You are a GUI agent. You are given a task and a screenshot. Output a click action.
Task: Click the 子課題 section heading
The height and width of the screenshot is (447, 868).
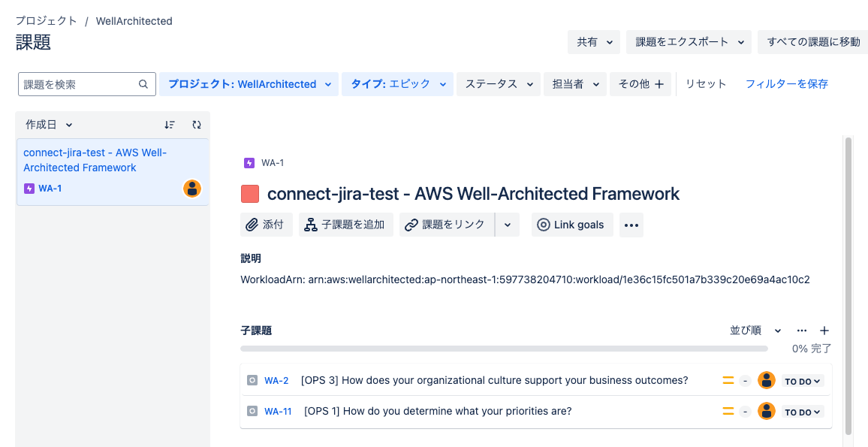point(256,331)
